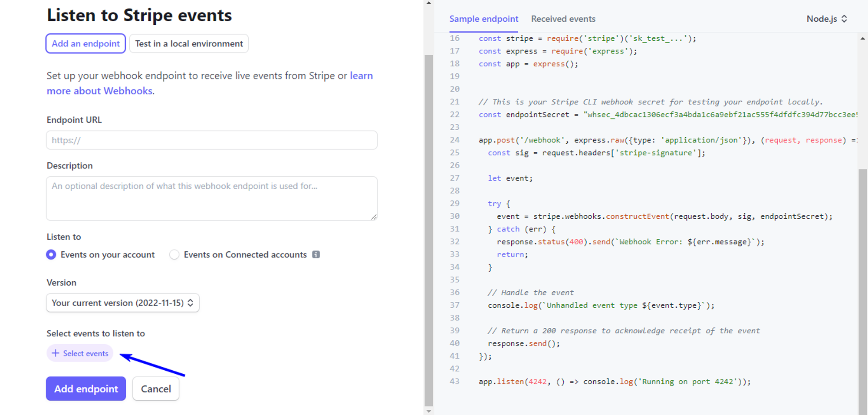868x415 pixels.
Task: Click the app.post('/webhook' line
Action: [668, 140]
